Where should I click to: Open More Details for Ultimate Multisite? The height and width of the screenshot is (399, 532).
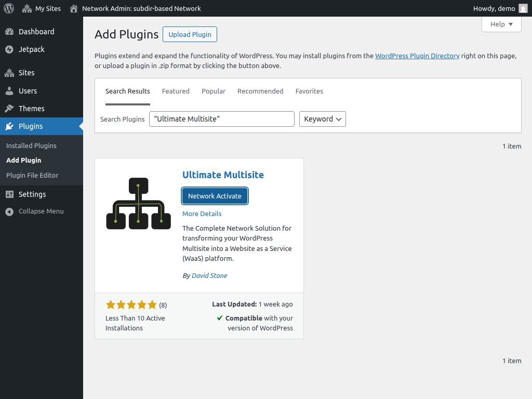coord(202,214)
